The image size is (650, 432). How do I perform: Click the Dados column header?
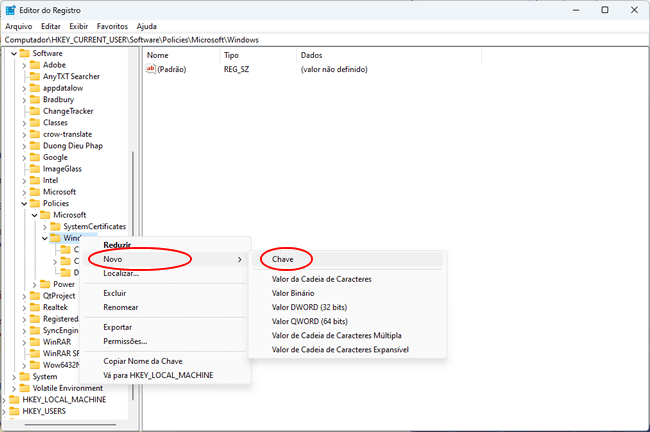(x=312, y=55)
